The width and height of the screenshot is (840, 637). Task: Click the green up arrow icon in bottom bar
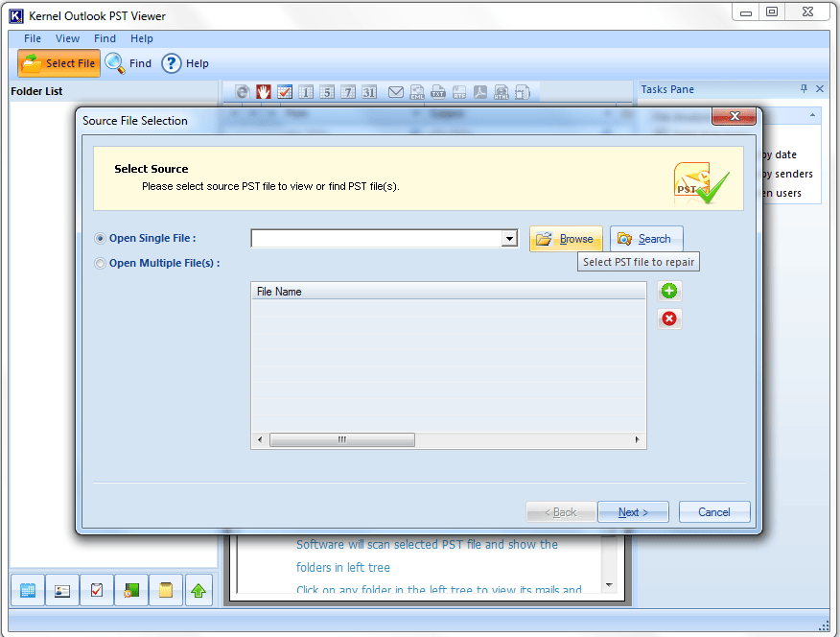198,590
